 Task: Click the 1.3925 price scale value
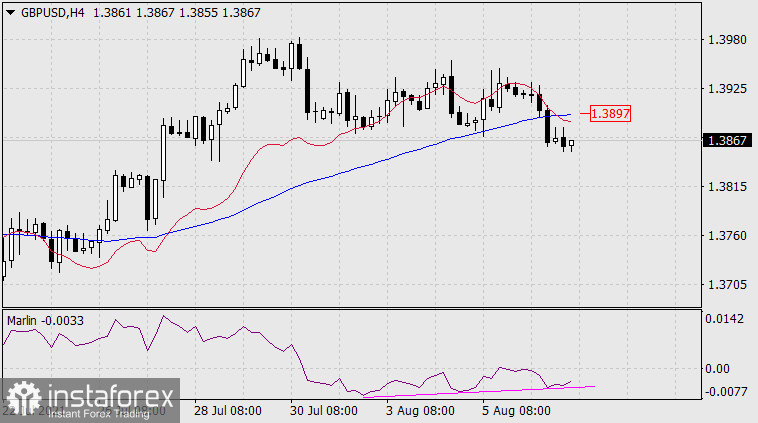[x=726, y=89]
